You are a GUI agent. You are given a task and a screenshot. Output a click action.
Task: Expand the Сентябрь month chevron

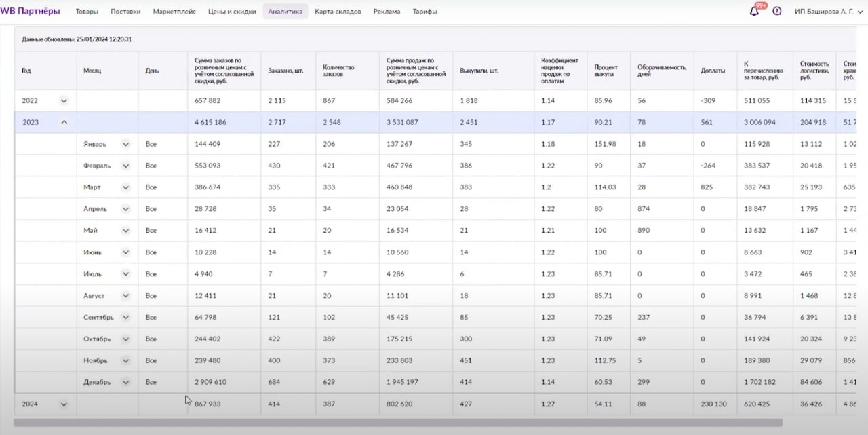[x=125, y=317]
